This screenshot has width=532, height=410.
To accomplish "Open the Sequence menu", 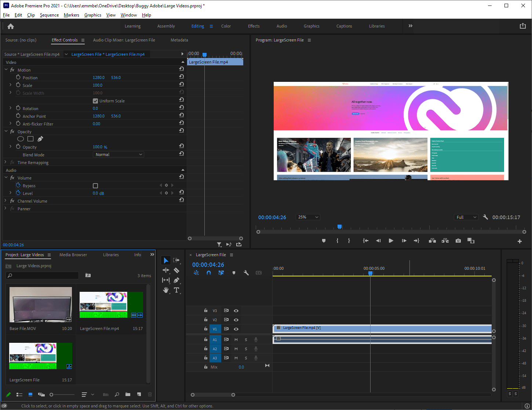I will click(x=49, y=15).
